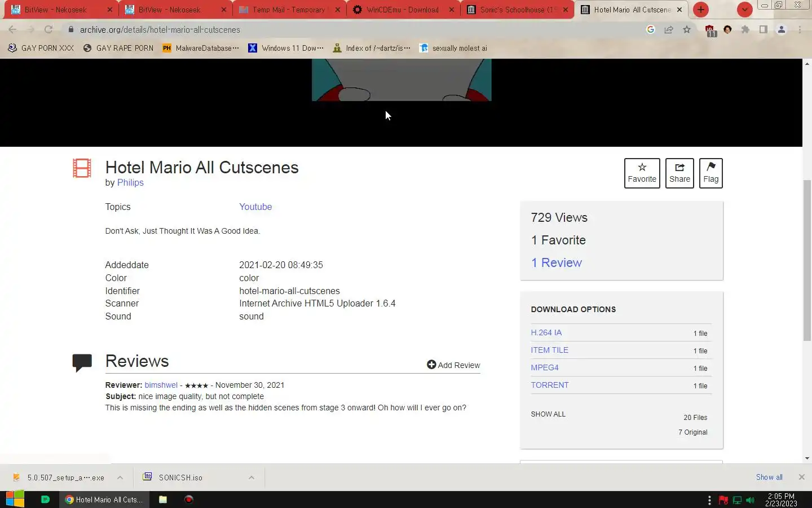Switch to the WinCDEmu - Download tab
This screenshot has height=508, width=812.
(404, 10)
